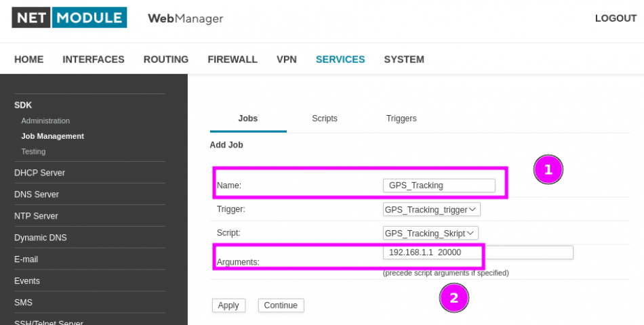
Task: Open the FIREWALL menu
Action: coord(233,60)
